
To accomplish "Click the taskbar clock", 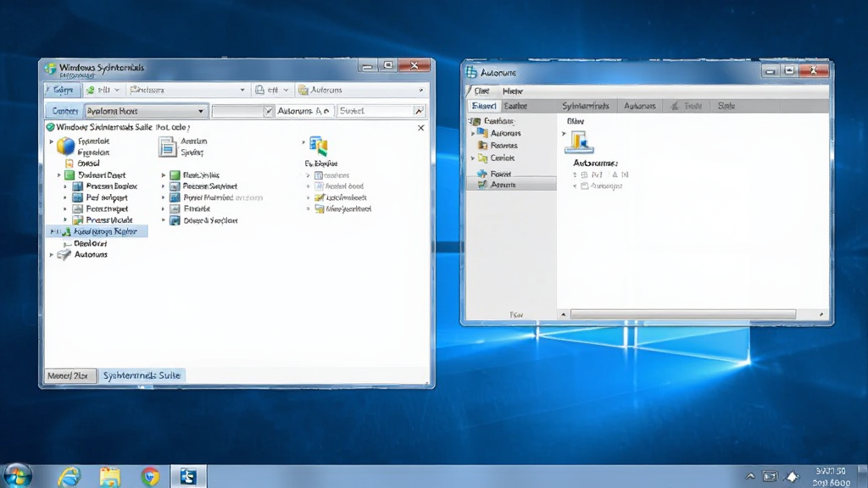I will (832, 477).
